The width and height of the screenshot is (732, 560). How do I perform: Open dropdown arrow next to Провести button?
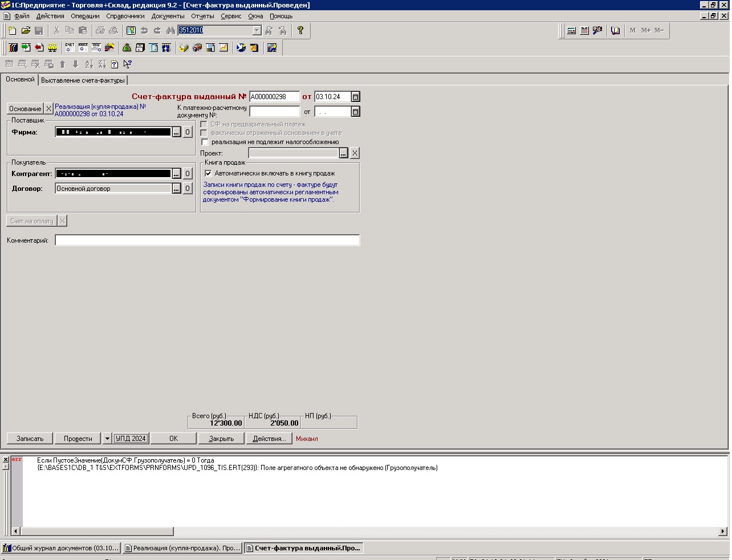pyautogui.click(x=107, y=439)
